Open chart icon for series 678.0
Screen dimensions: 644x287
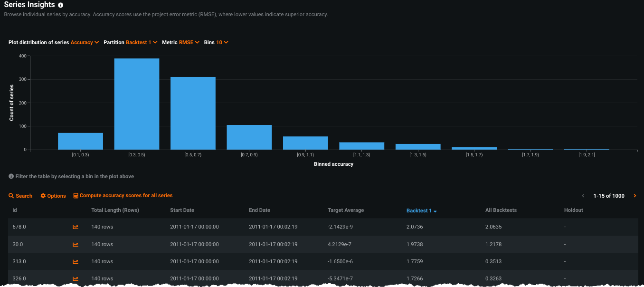click(x=75, y=227)
